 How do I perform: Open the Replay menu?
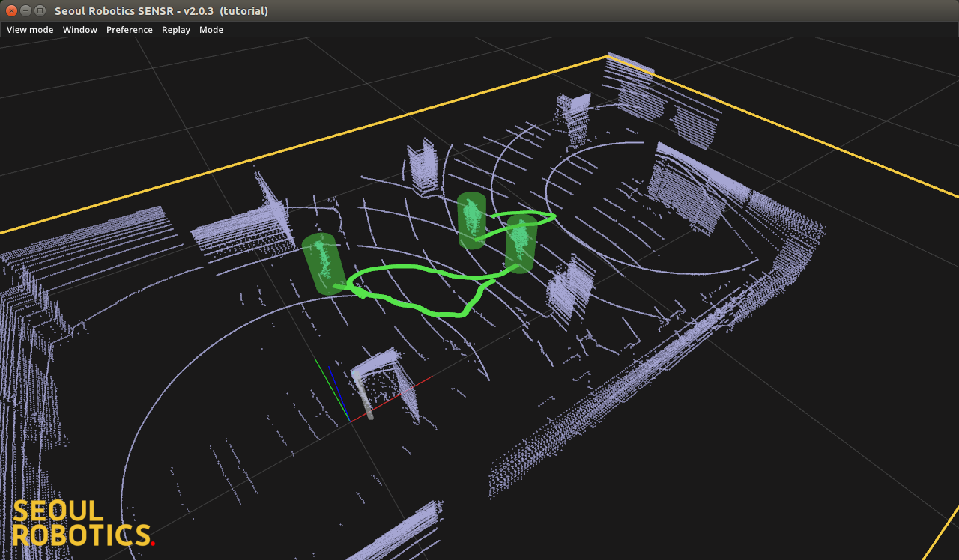(176, 30)
